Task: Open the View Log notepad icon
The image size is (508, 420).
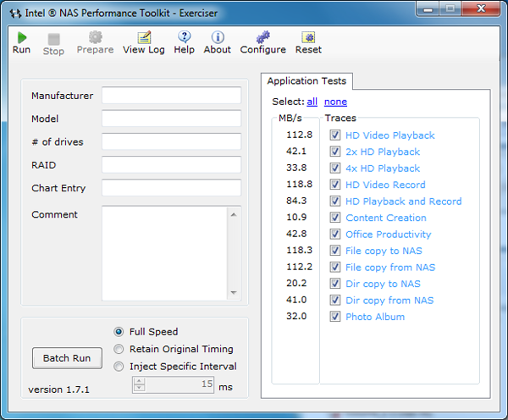Action: coord(144,37)
